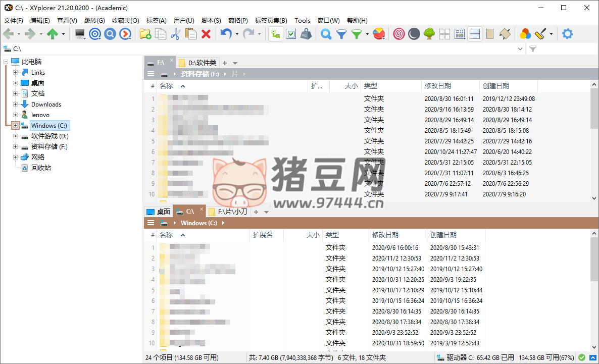
Task: Open the address bar dropdown arrow
Action: tap(521, 49)
